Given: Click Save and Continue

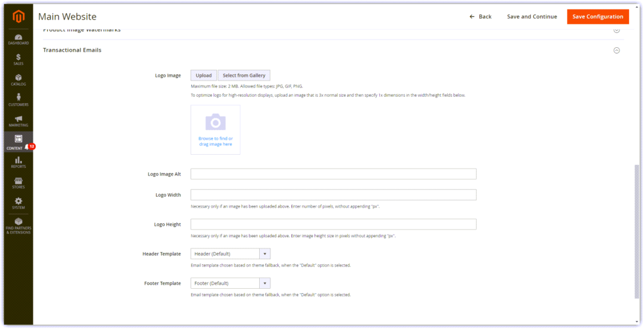Looking at the screenshot, I should pos(532,16).
